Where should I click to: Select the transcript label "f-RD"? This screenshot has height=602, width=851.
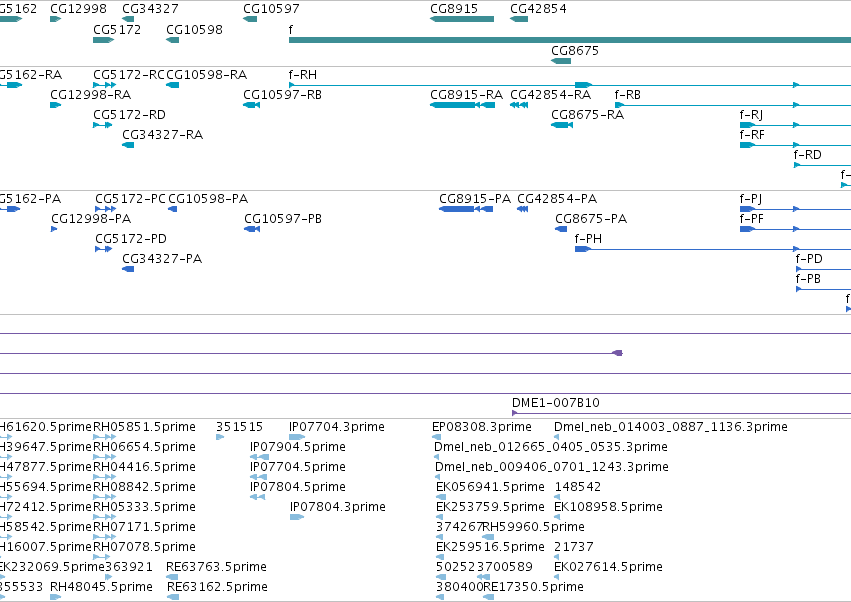(808, 155)
